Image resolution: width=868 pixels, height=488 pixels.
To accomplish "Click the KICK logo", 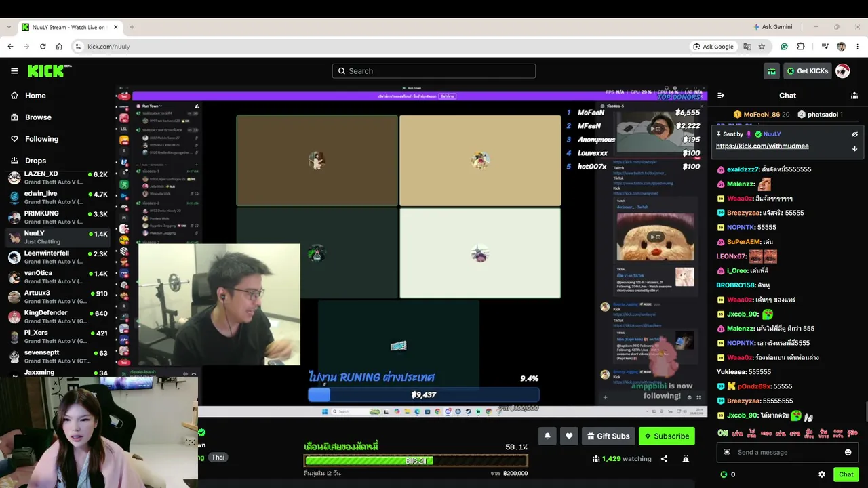I will [x=49, y=70].
